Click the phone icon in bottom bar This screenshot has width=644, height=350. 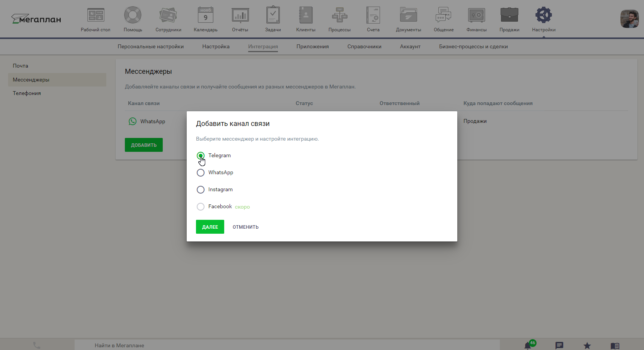point(37,345)
